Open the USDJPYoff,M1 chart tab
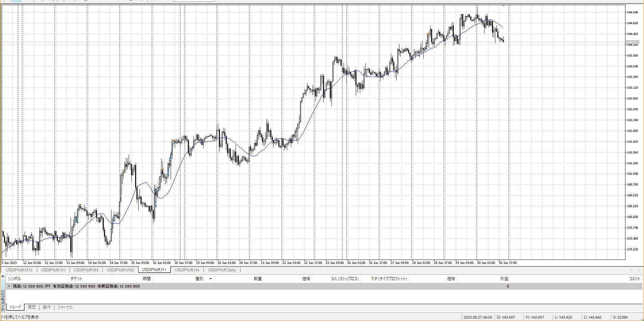The image size is (644, 321). click(53, 270)
